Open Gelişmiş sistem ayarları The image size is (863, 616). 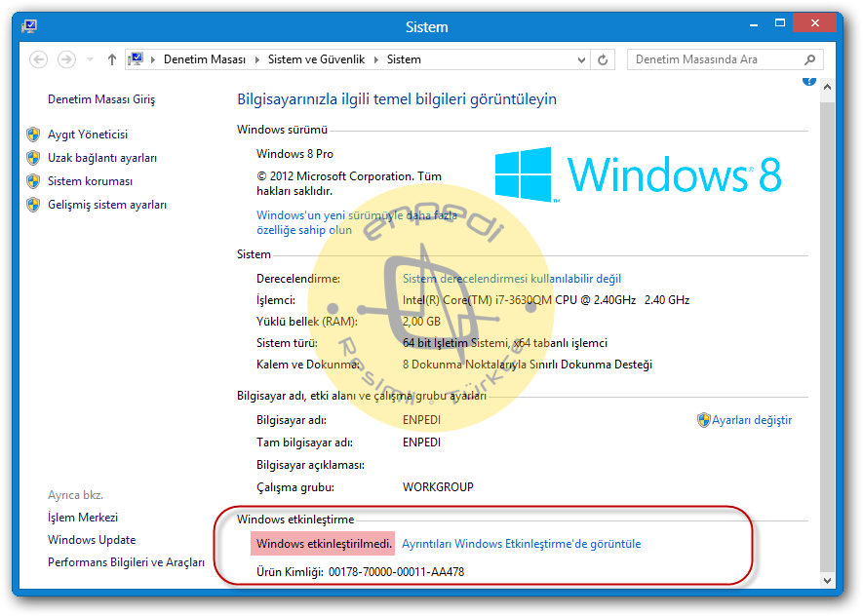coord(107,205)
